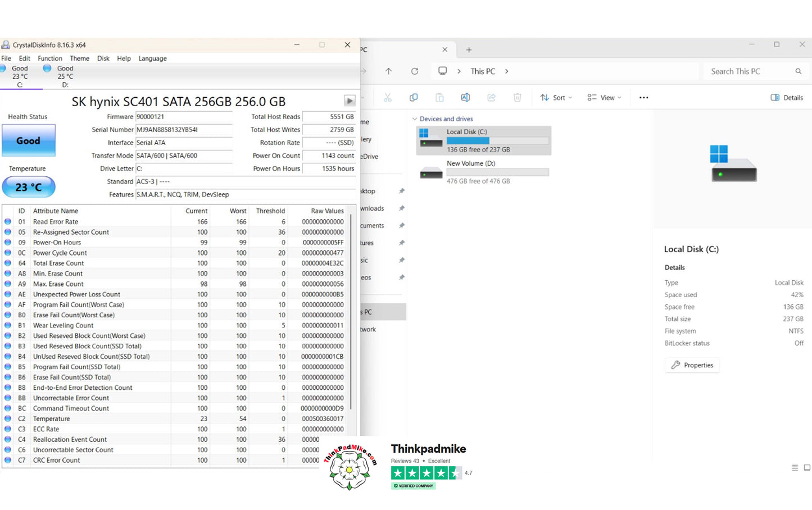Click the Refresh icon in File Explorer
Viewport: 812px width, 510px height.
(415, 71)
